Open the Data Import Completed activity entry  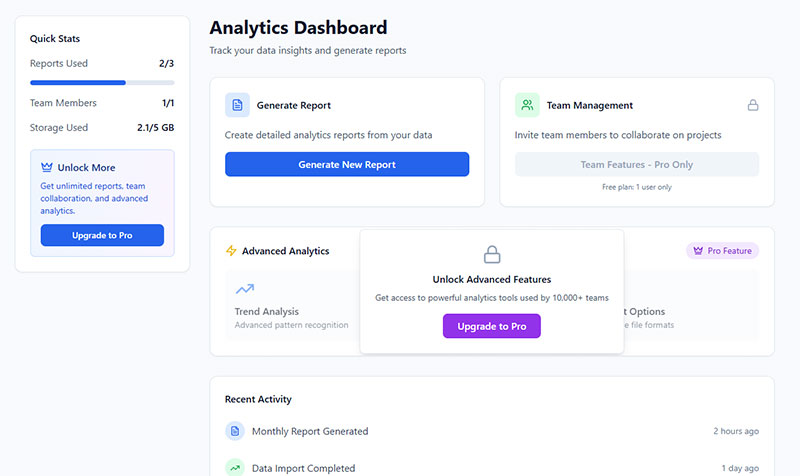pos(492,467)
